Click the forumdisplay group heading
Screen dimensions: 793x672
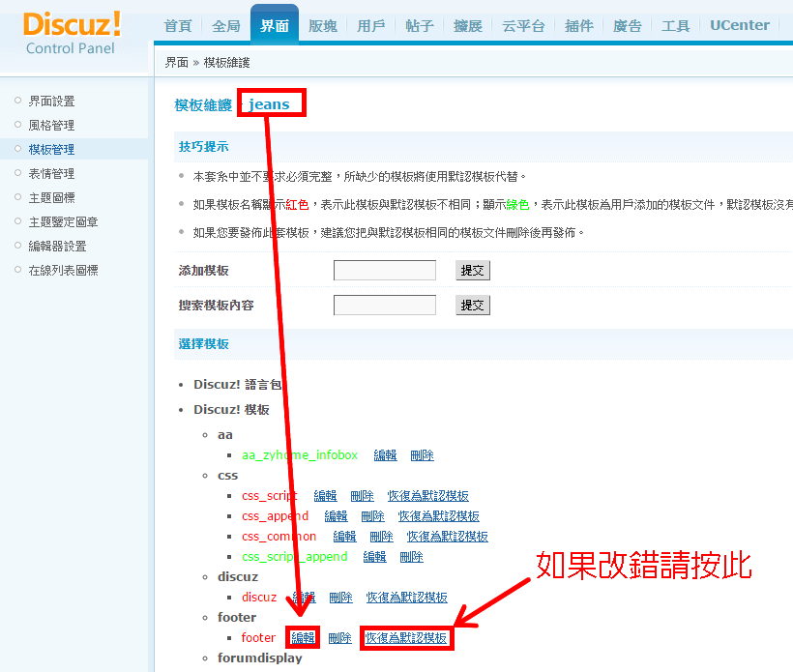pos(260,657)
